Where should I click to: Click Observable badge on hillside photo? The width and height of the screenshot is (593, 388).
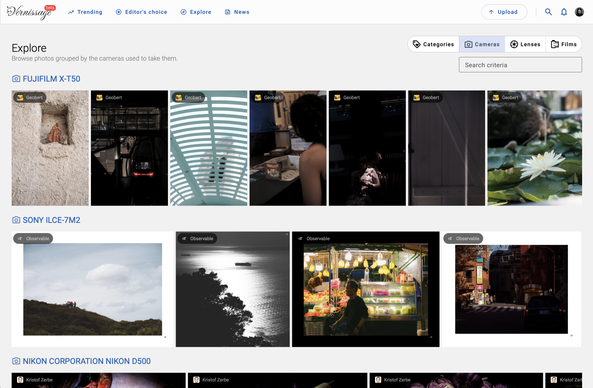point(33,239)
